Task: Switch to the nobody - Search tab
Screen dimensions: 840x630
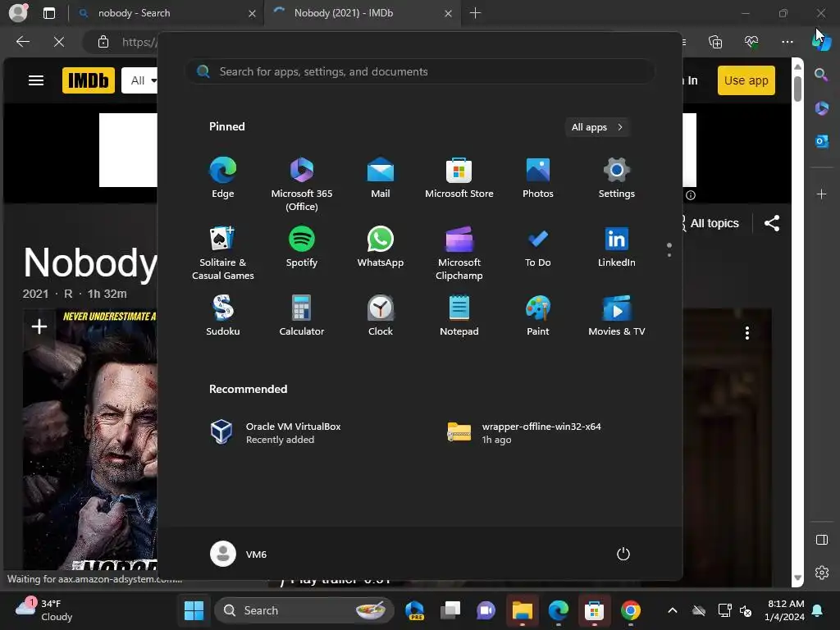Action: tap(167, 13)
